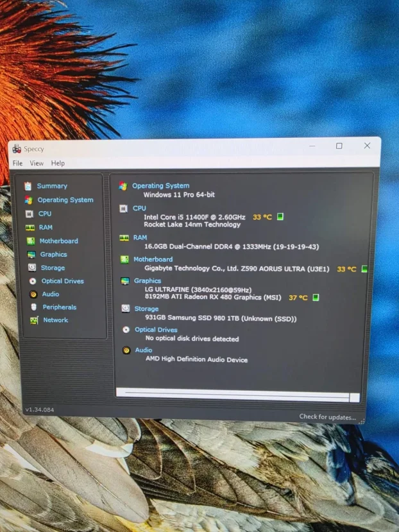
Task: Click the Audio heading link in summary
Action: [144, 350]
